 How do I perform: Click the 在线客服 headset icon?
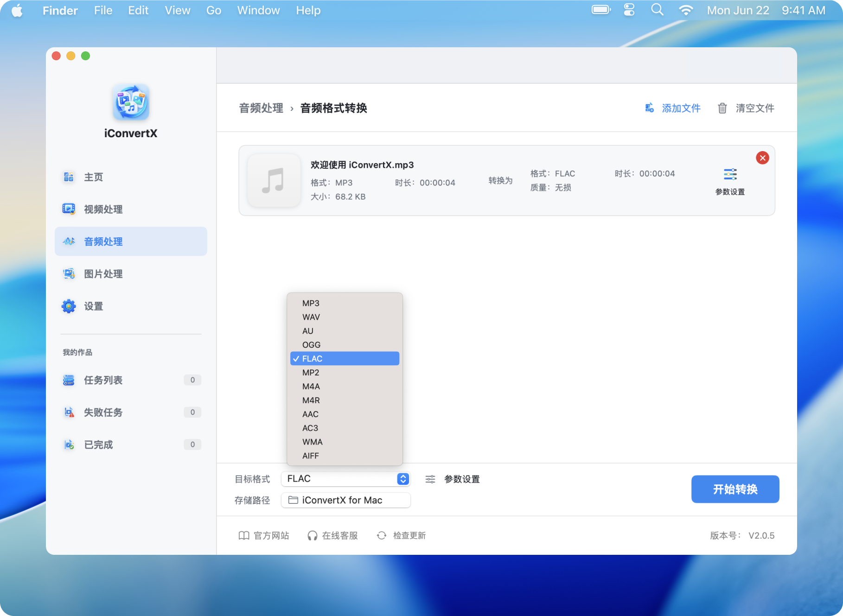tap(313, 536)
